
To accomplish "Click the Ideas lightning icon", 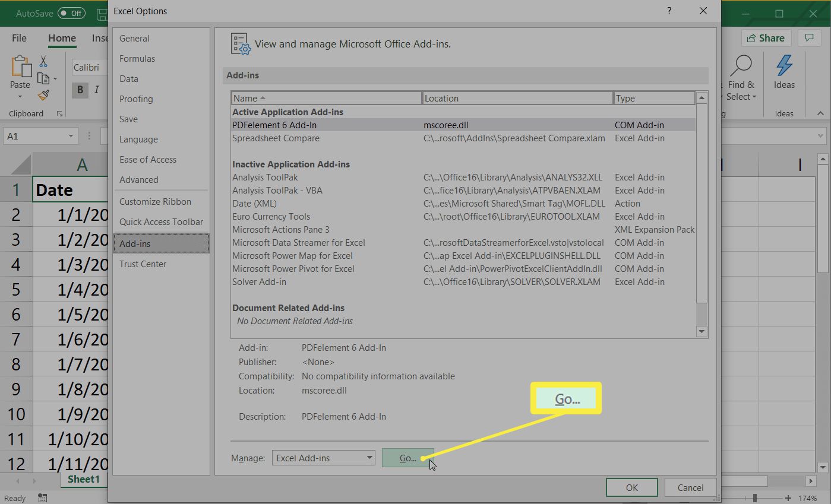I will pos(784,65).
